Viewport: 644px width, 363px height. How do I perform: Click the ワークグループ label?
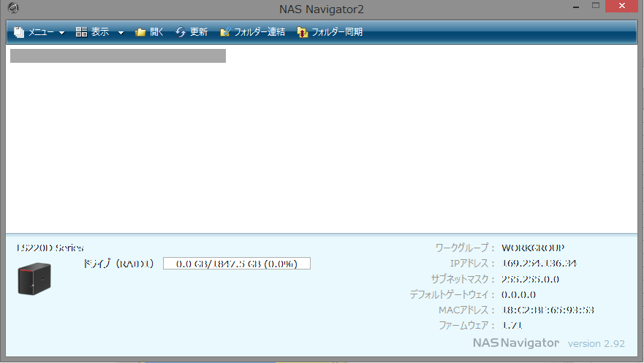click(x=464, y=248)
